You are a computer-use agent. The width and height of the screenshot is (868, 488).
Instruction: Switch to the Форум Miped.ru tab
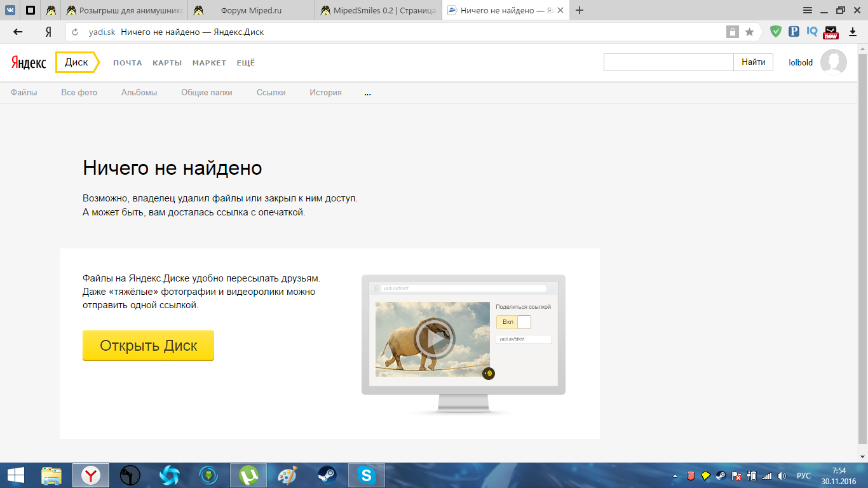pos(251,10)
